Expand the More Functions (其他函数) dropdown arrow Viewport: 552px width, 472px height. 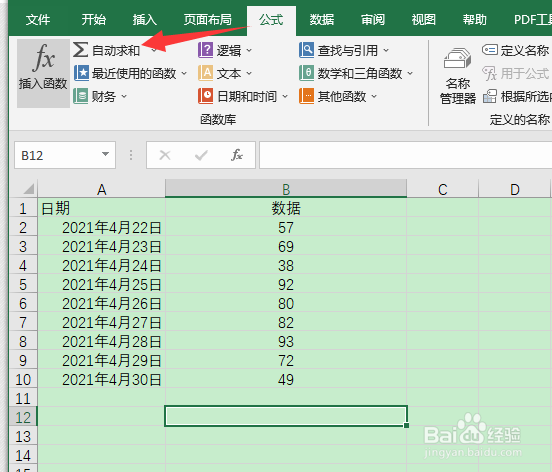click(374, 96)
